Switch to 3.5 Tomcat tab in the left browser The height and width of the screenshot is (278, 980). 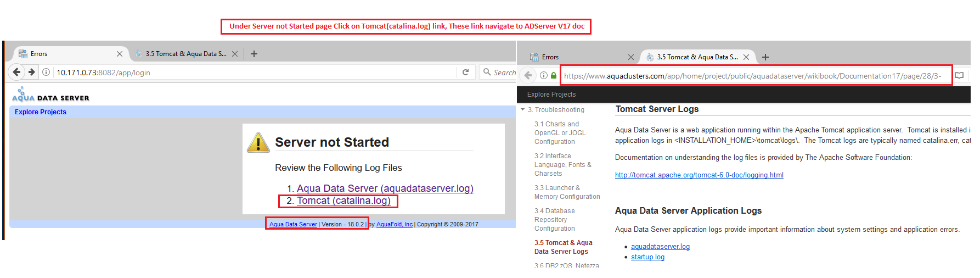(x=187, y=54)
